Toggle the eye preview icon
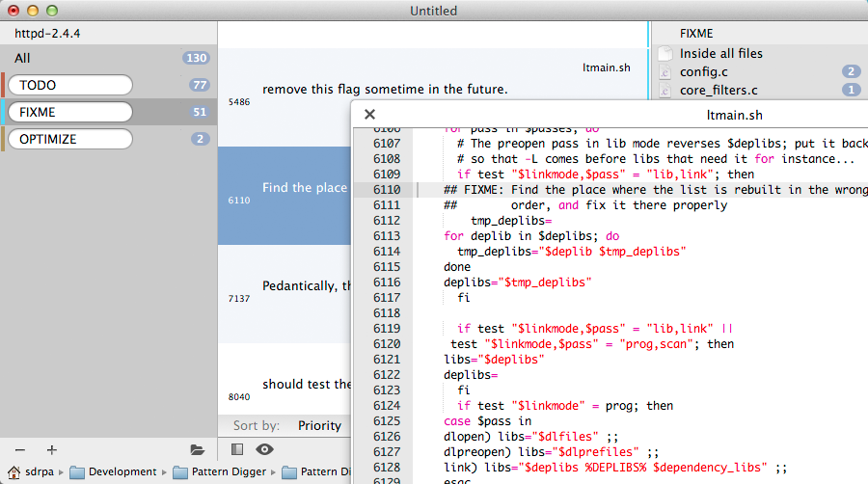The width and height of the screenshot is (868, 484). (264, 449)
